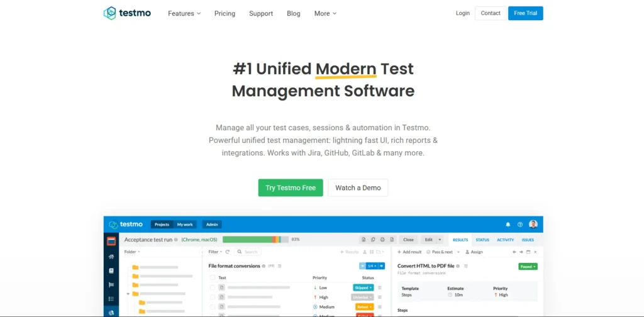Click the list icon beside File format conversions
The height and width of the screenshot is (317, 644).
(280, 266)
